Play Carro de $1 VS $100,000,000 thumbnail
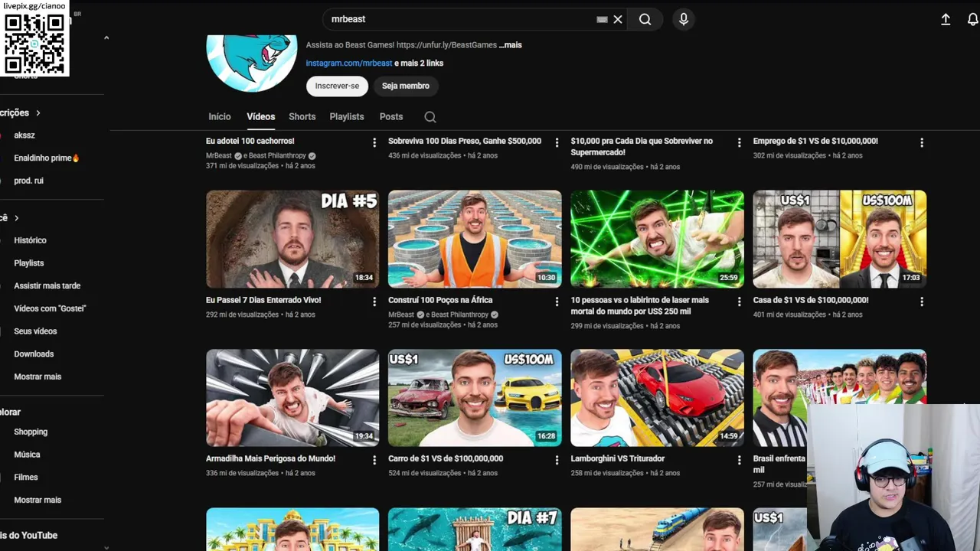The width and height of the screenshot is (980, 551). 475,398
